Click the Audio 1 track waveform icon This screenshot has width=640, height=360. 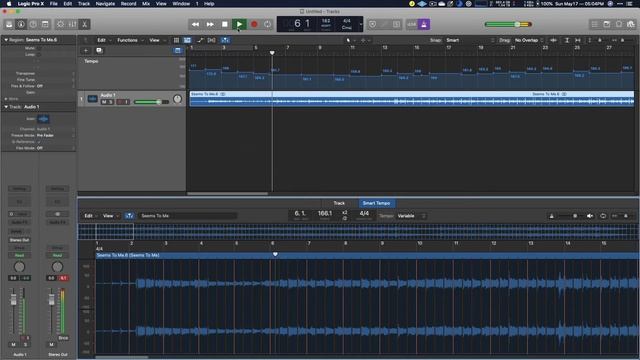click(x=93, y=99)
